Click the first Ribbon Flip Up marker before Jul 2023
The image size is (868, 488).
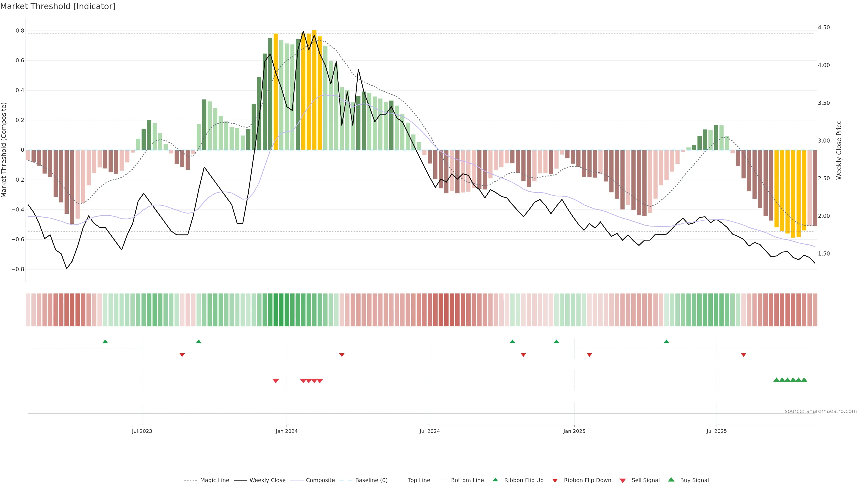[105, 342]
